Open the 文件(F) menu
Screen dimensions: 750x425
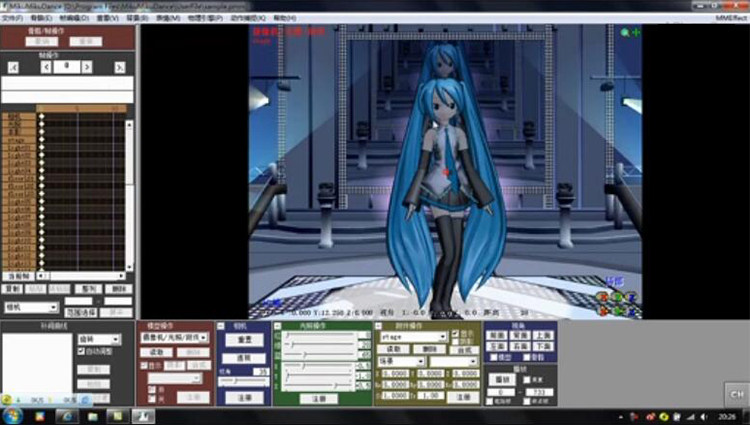[12, 18]
